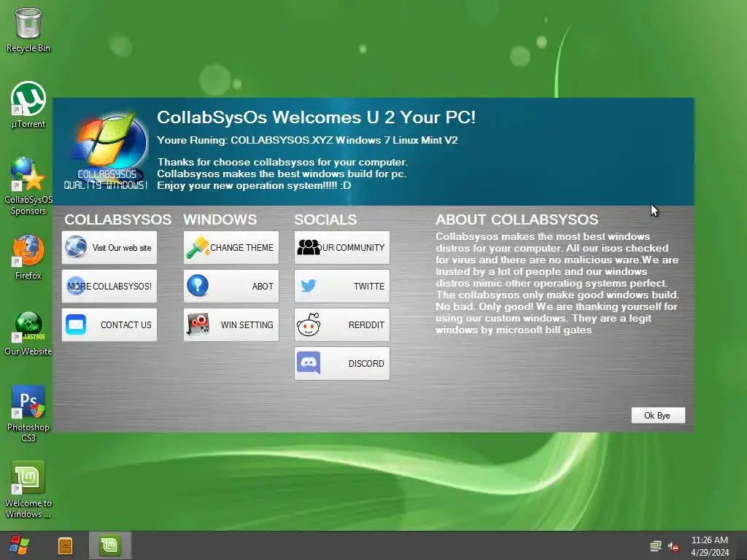This screenshot has height=560, width=747.
Task: Open the RERDDIT social button
Action: [342, 324]
